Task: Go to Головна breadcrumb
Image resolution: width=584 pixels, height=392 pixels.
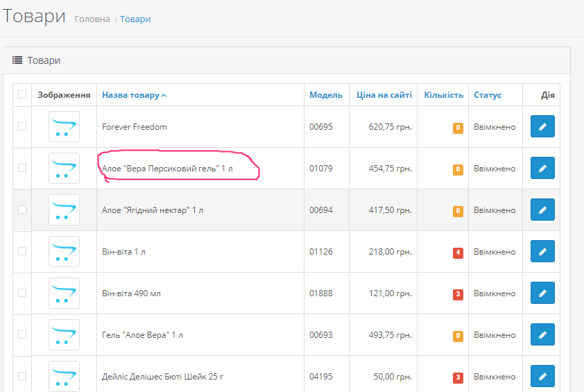Action: tap(92, 19)
